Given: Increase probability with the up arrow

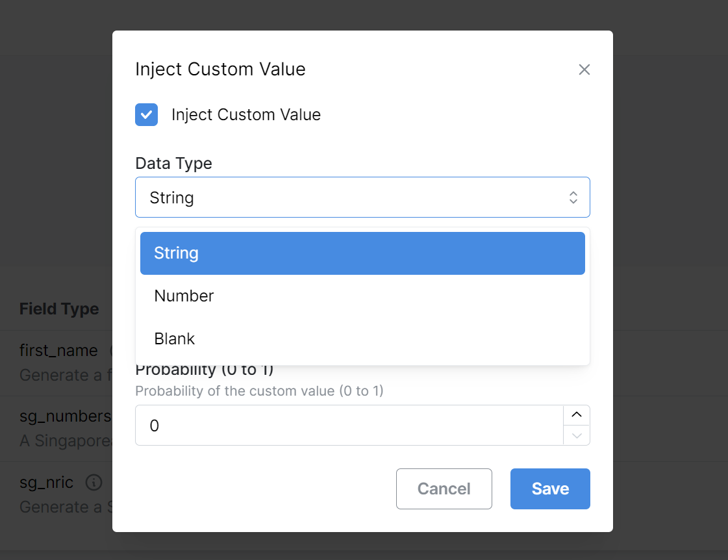Looking at the screenshot, I should (576, 415).
